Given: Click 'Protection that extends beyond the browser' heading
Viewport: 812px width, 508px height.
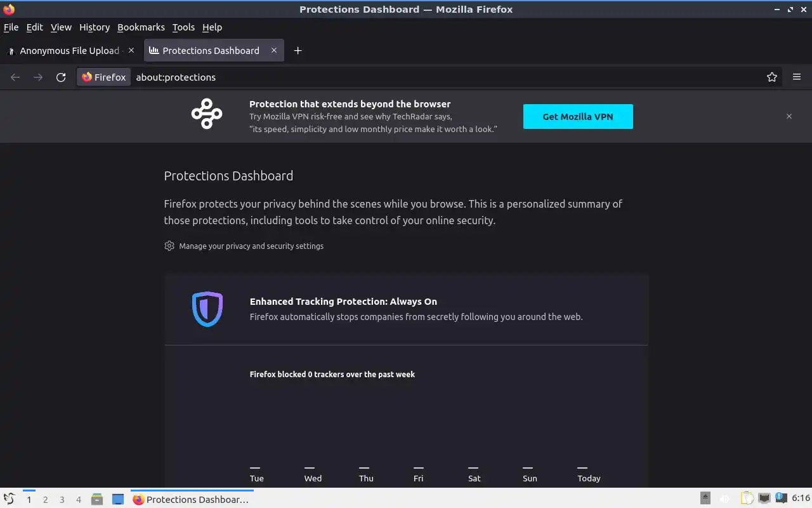Looking at the screenshot, I should click(350, 104).
